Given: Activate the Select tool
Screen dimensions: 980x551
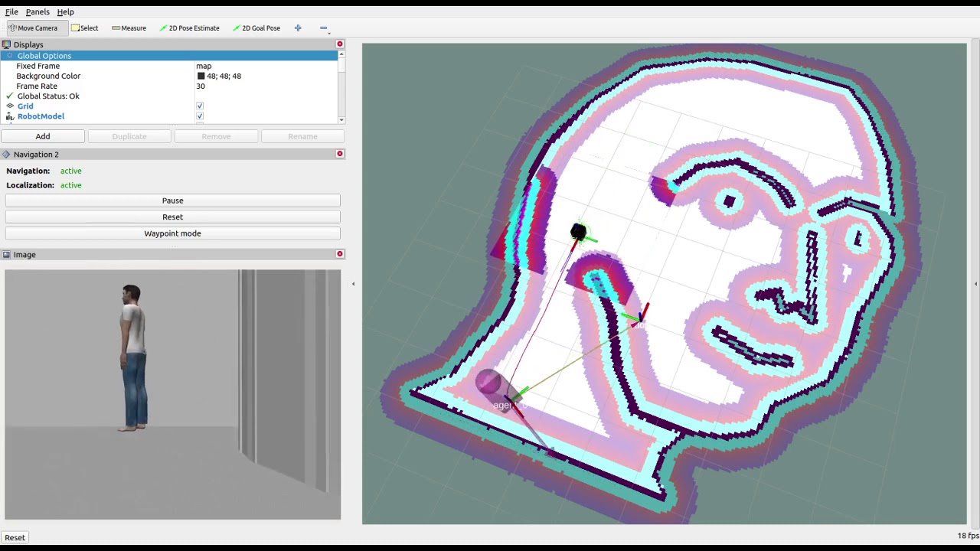Looking at the screenshot, I should pos(84,28).
